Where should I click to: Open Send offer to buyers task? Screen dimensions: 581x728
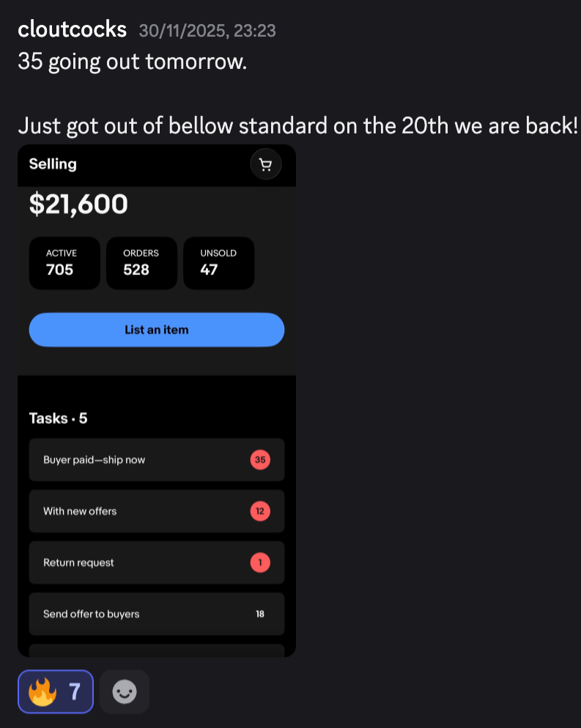tap(156, 614)
